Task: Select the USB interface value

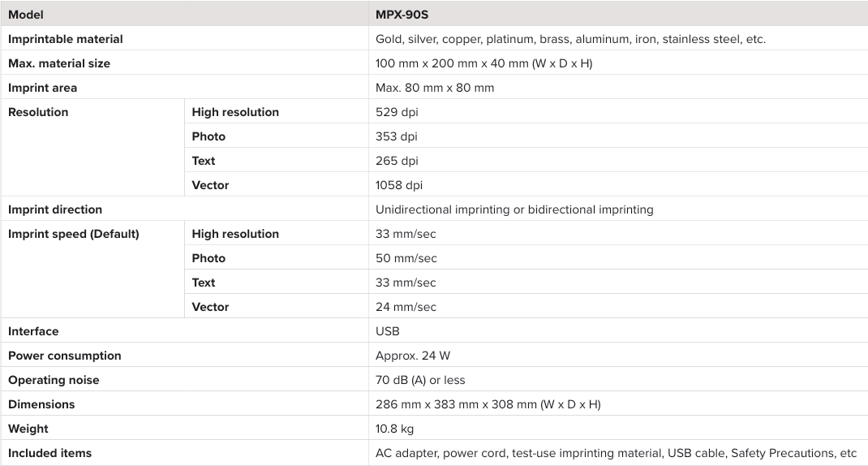Action: (388, 331)
